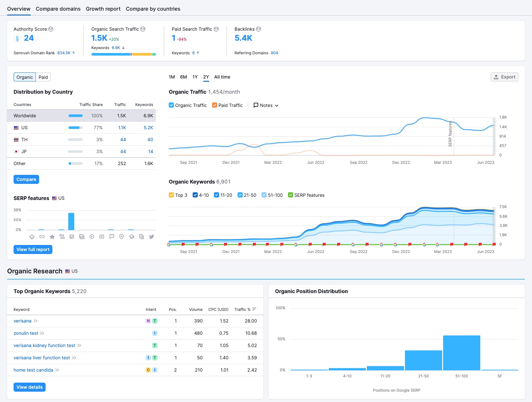The width and height of the screenshot is (532, 402).
Task: Click the Compare button
Action: (x=26, y=179)
